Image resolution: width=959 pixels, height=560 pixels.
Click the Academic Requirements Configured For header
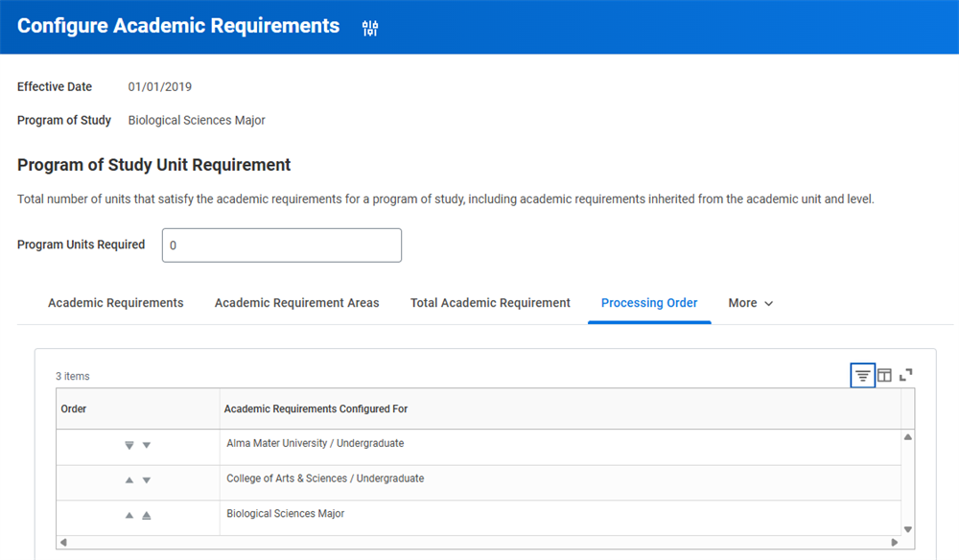[560, 409]
